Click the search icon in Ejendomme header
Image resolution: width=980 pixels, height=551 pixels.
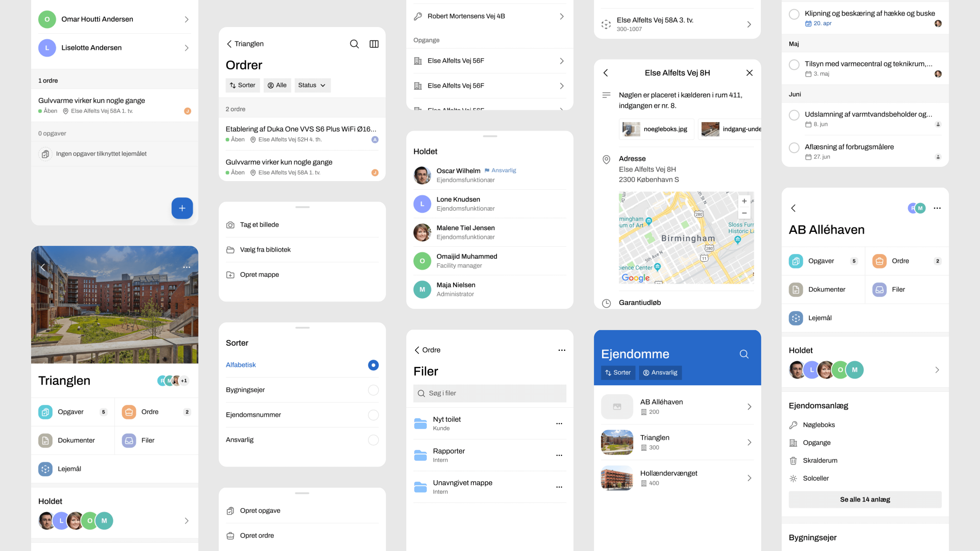744,354
